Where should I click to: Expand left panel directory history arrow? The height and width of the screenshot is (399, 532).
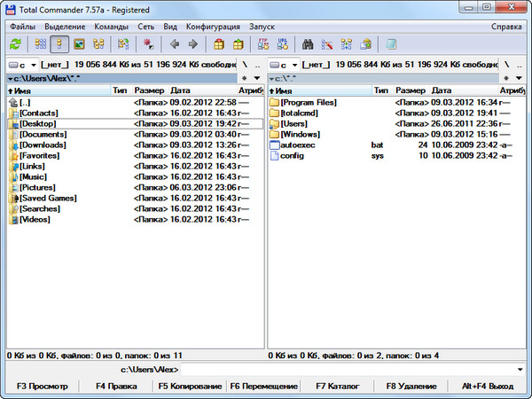pyautogui.click(x=255, y=78)
